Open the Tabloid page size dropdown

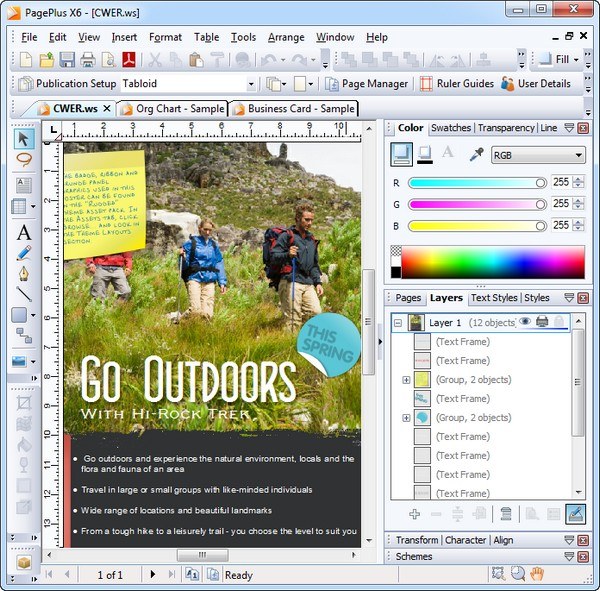pyautogui.click(x=251, y=84)
